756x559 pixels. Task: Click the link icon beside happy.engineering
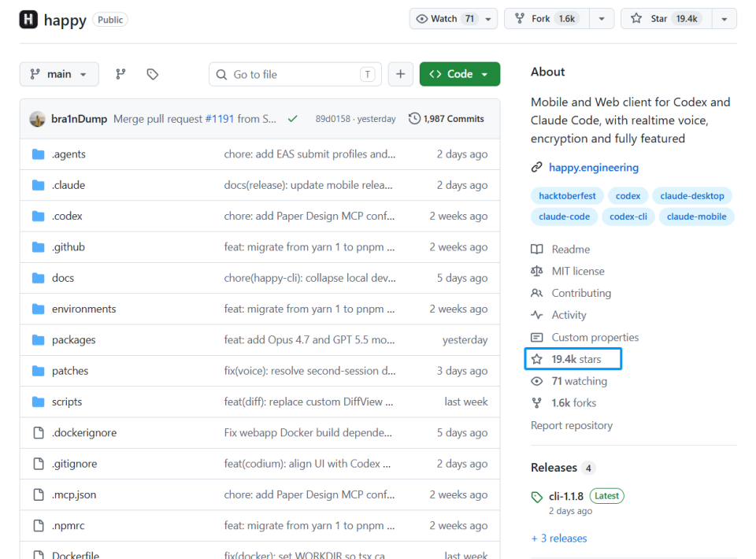(536, 167)
